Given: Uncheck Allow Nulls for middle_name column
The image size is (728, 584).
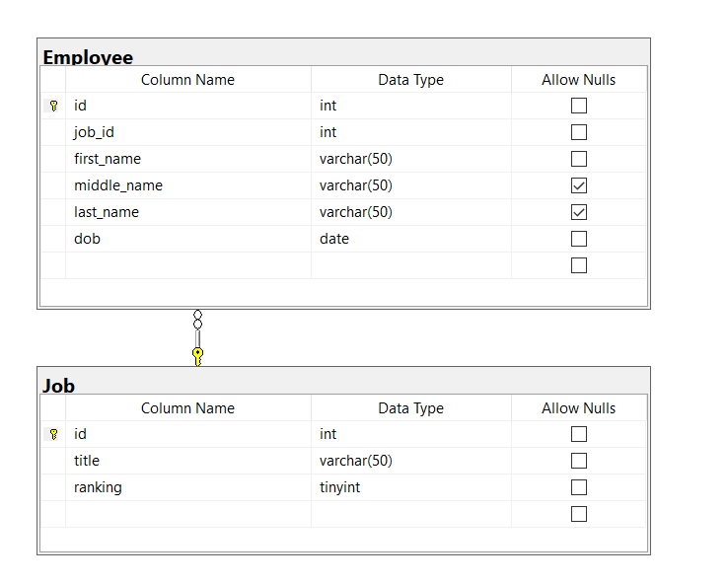Looking at the screenshot, I should (x=578, y=185).
